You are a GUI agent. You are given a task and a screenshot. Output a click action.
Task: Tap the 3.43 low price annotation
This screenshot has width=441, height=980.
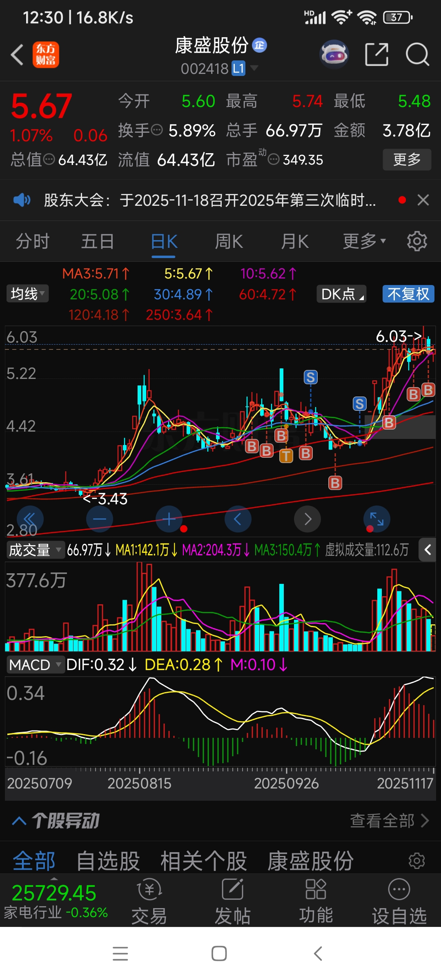click(105, 499)
